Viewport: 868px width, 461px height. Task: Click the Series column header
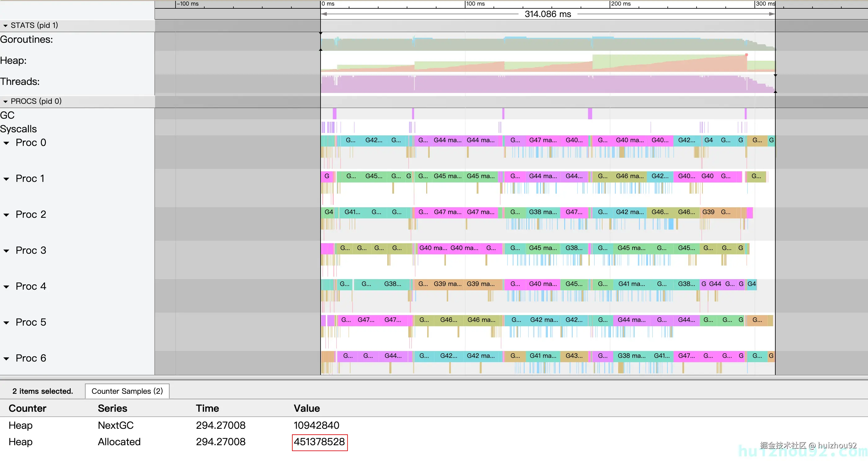tap(112, 408)
